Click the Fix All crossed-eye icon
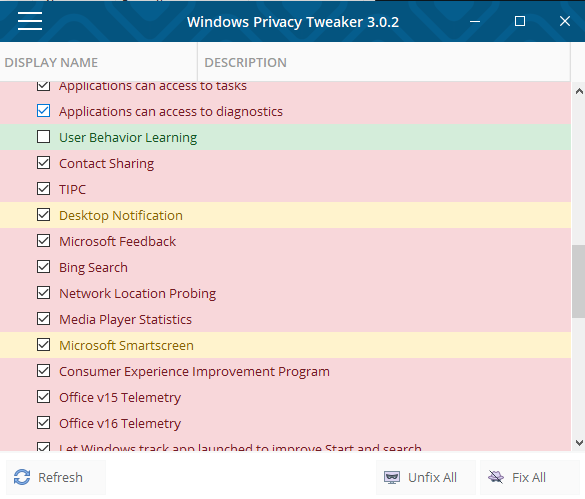 pyautogui.click(x=496, y=477)
